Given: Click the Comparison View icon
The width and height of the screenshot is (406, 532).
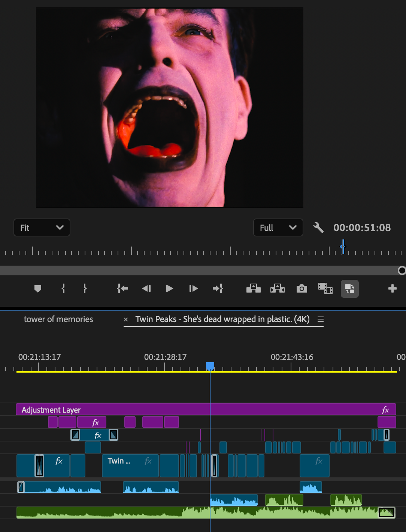Looking at the screenshot, I should [x=325, y=288].
